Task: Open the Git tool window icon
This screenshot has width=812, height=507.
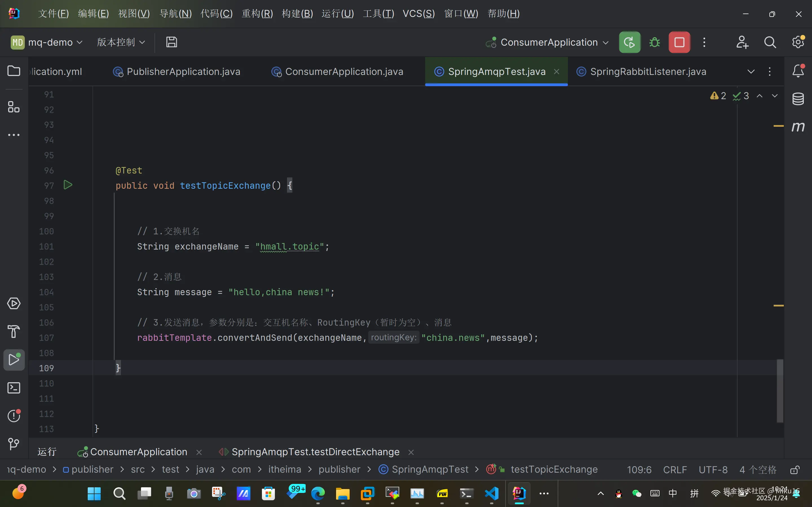Action: pyautogui.click(x=14, y=444)
